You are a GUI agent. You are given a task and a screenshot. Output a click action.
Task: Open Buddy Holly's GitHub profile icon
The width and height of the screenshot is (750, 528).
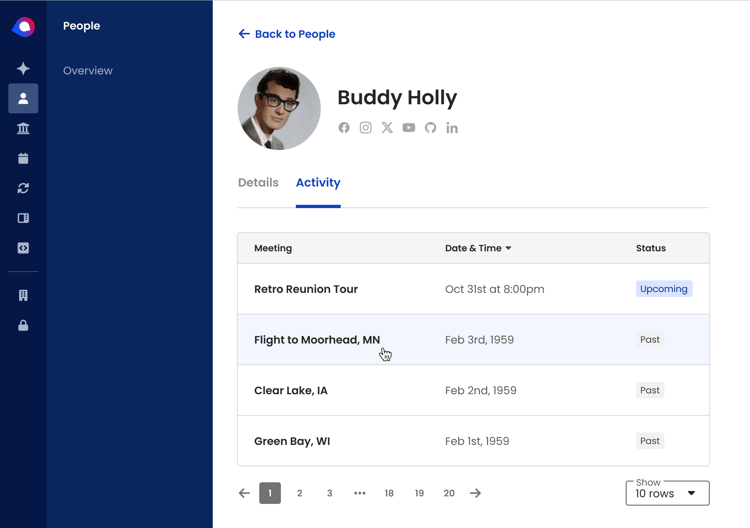[x=430, y=128]
